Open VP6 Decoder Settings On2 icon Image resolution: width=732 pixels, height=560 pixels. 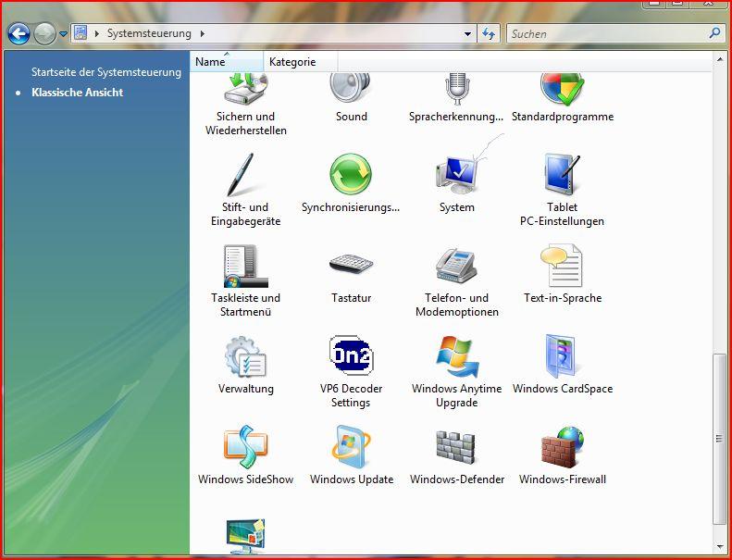[351, 355]
